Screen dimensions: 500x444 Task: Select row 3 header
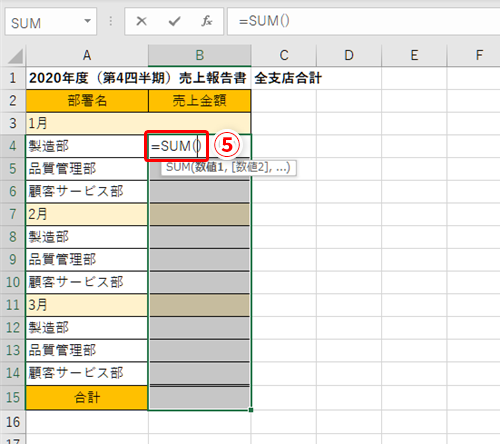click(x=13, y=123)
